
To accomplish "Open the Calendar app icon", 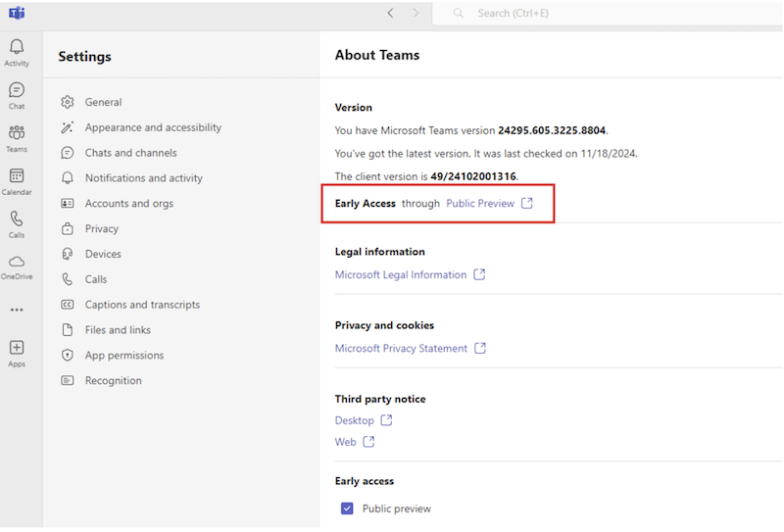I will point(17,178).
